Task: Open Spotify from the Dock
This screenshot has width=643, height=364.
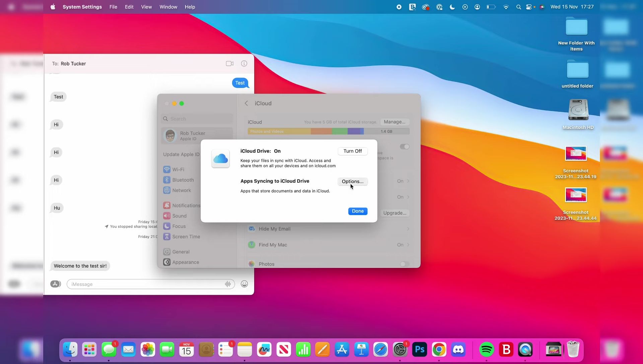Action: [x=487, y=350]
